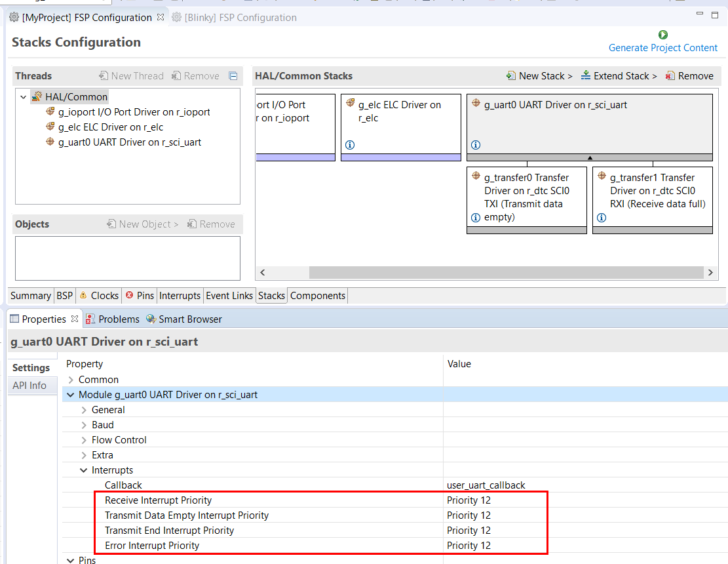This screenshot has width=728, height=564.
Task: Open the Smart Browser tab
Action: (x=184, y=319)
